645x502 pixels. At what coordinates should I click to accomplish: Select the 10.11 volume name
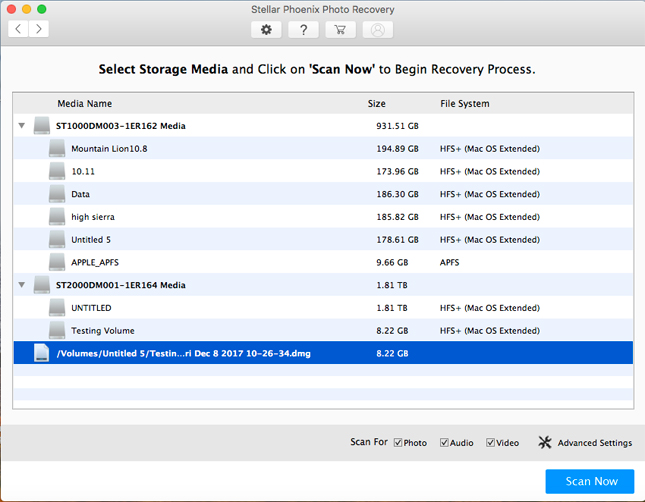pos(83,171)
